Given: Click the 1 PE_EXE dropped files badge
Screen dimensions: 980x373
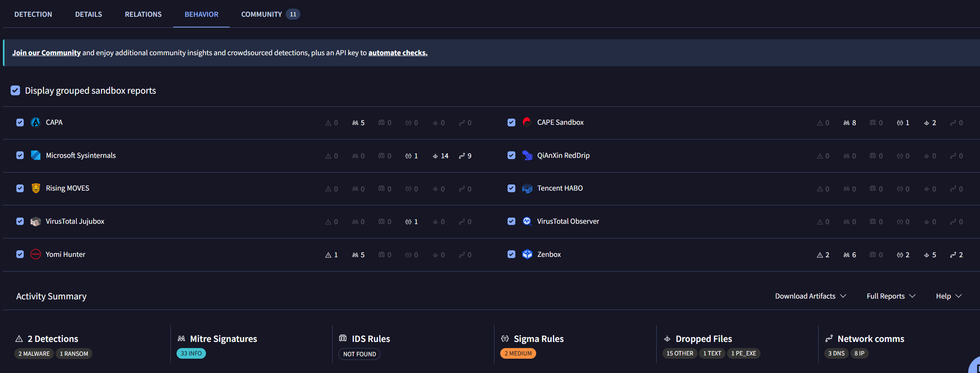Looking at the screenshot, I should (x=744, y=353).
